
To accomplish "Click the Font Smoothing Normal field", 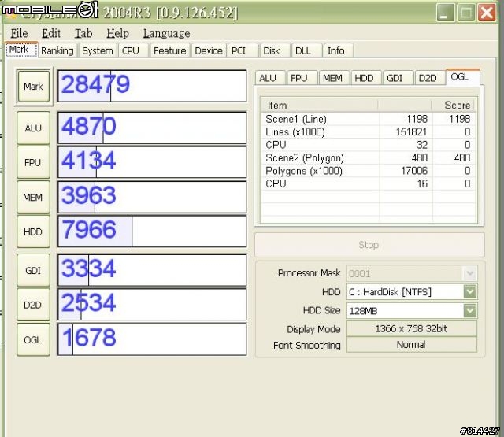I will pyautogui.click(x=411, y=345).
